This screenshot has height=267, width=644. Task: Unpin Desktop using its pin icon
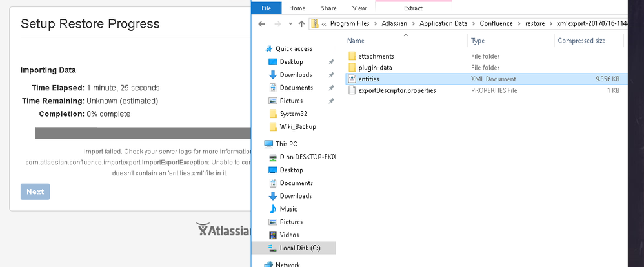[x=331, y=62]
